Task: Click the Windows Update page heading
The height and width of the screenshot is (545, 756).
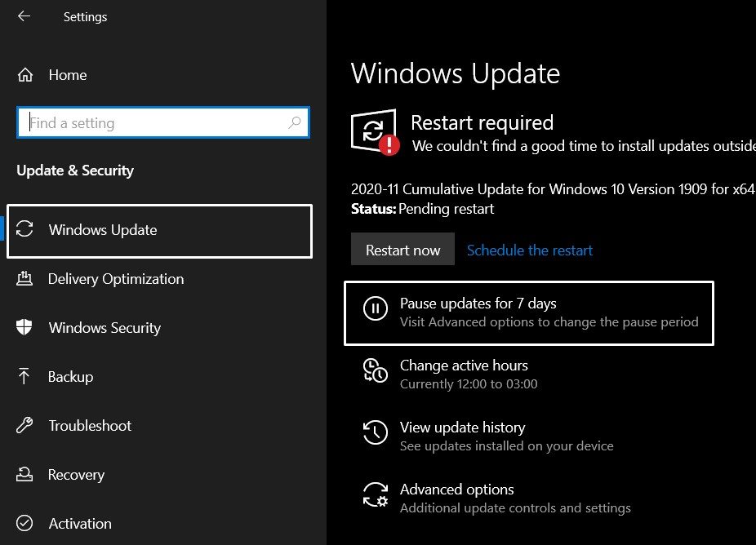Action: [455, 73]
